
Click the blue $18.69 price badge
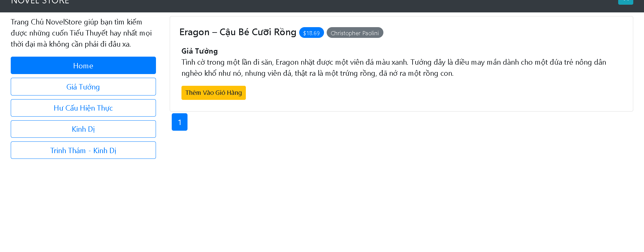tap(311, 33)
